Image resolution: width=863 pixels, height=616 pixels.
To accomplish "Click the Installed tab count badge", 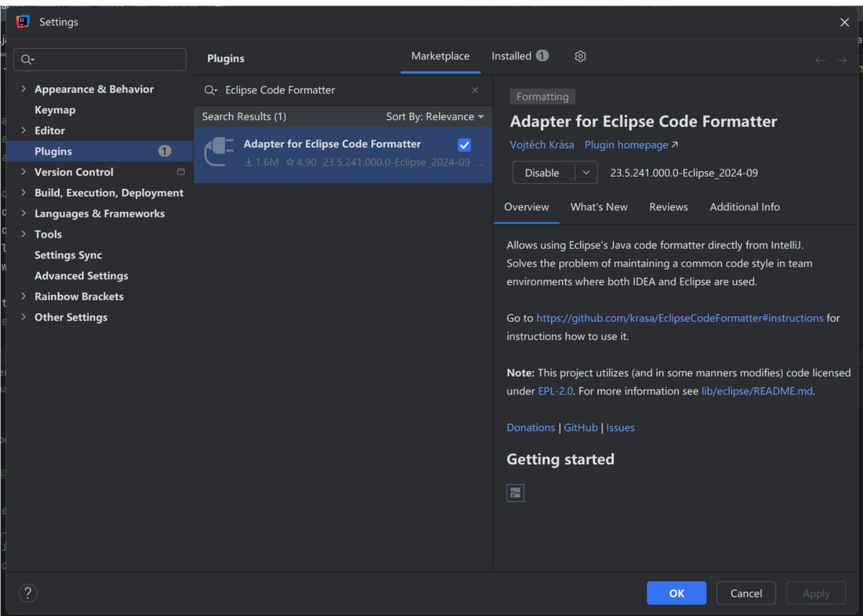I will pyautogui.click(x=543, y=56).
